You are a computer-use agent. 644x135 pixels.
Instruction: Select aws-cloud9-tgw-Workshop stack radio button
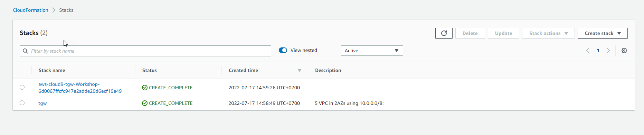point(22,87)
